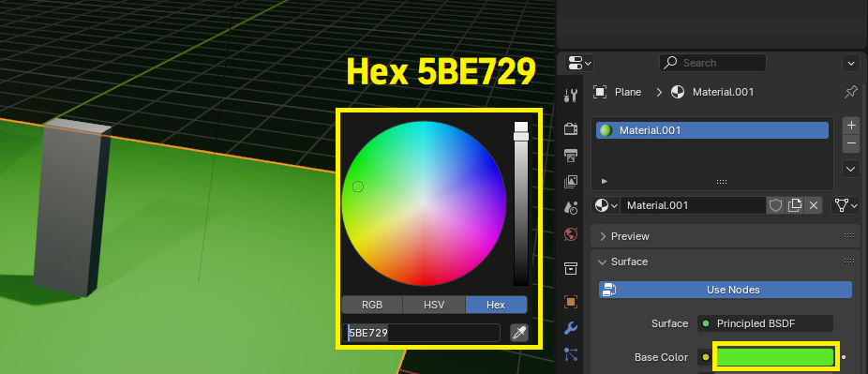Open the Modifiers properties tab

570,328
